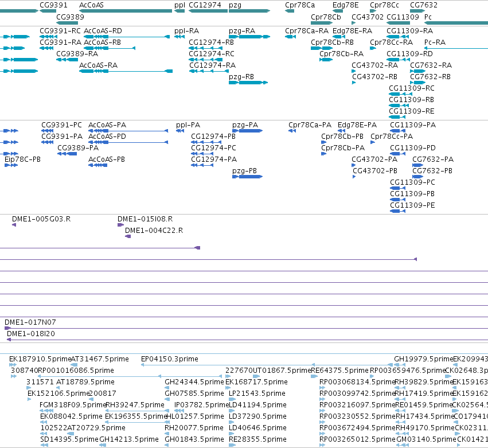This screenshot has width=488, height=448.
Task: Click the Pc-RA transcript label
Action: pyautogui.click(x=435, y=42)
